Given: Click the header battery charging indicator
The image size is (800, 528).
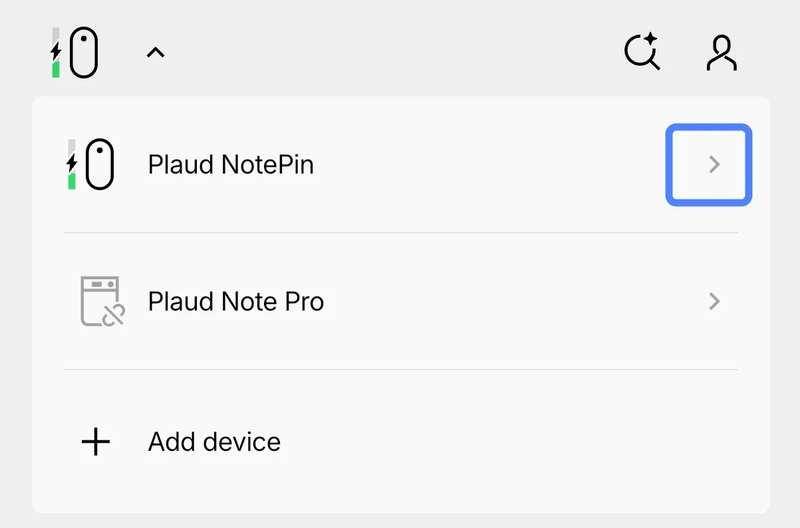Looking at the screenshot, I should coord(57,52).
